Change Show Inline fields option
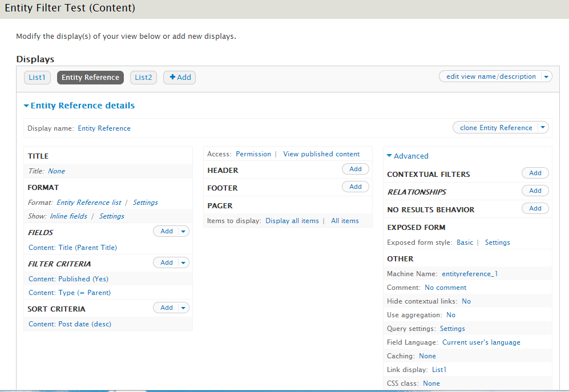This screenshot has width=569, height=392. 68,216
